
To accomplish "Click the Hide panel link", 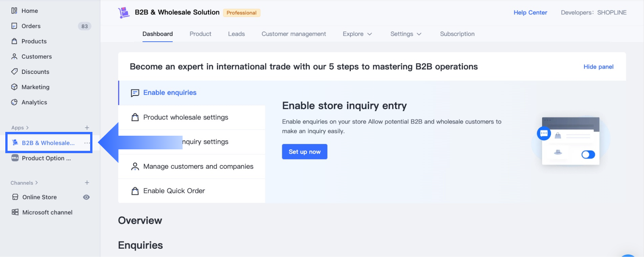I will [x=598, y=67].
